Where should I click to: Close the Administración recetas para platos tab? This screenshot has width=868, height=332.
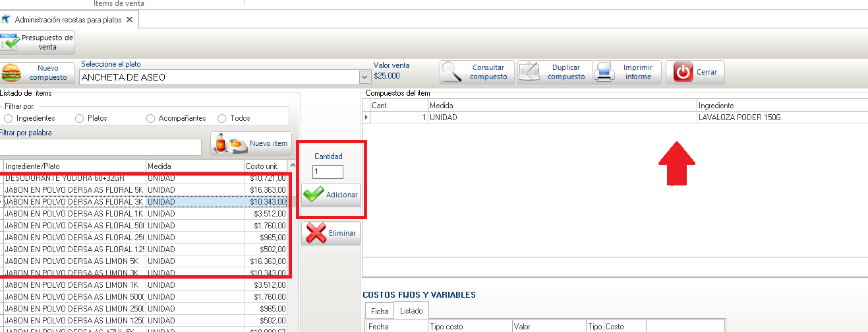[x=130, y=20]
